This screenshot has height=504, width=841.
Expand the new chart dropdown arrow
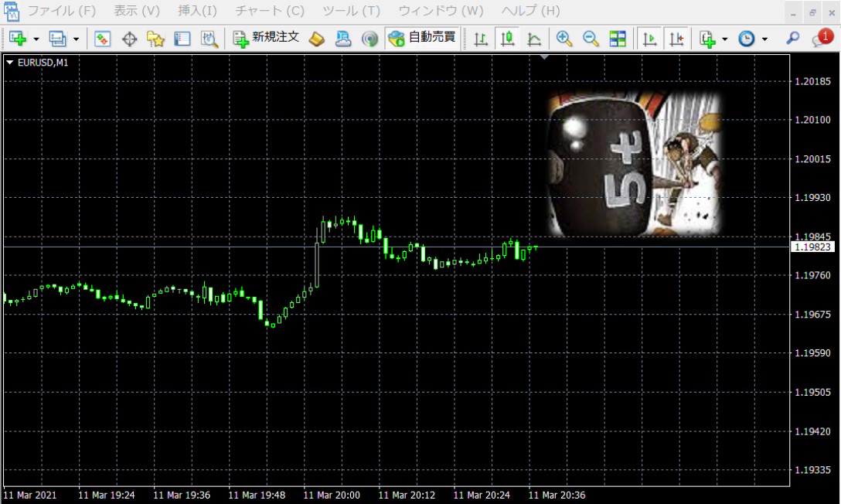(x=36, y=39)
